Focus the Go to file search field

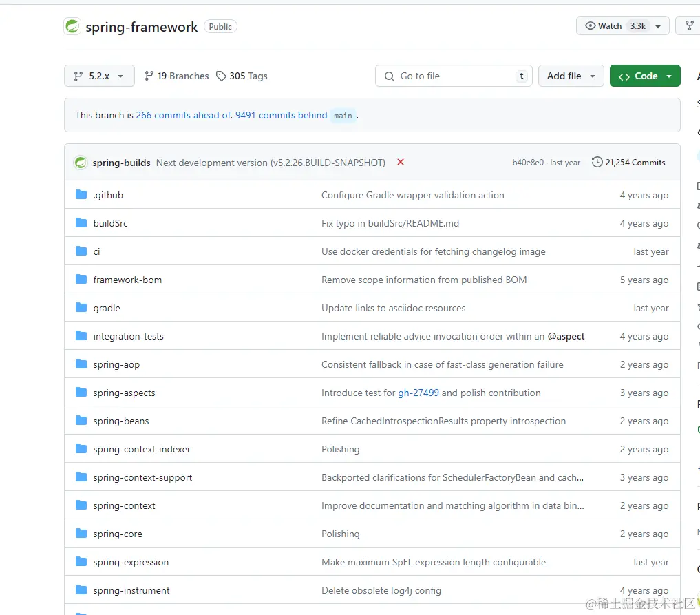[x=454, y=76]
